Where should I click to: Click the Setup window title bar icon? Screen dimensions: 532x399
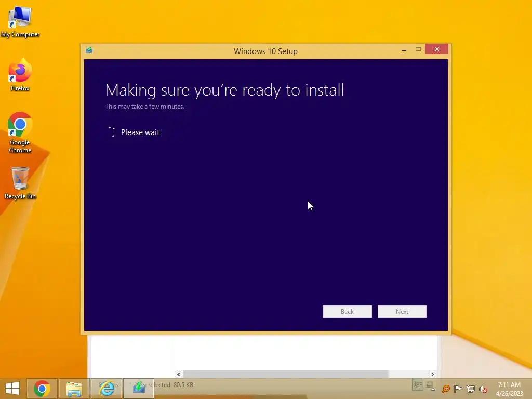click(x=89, y=50)
